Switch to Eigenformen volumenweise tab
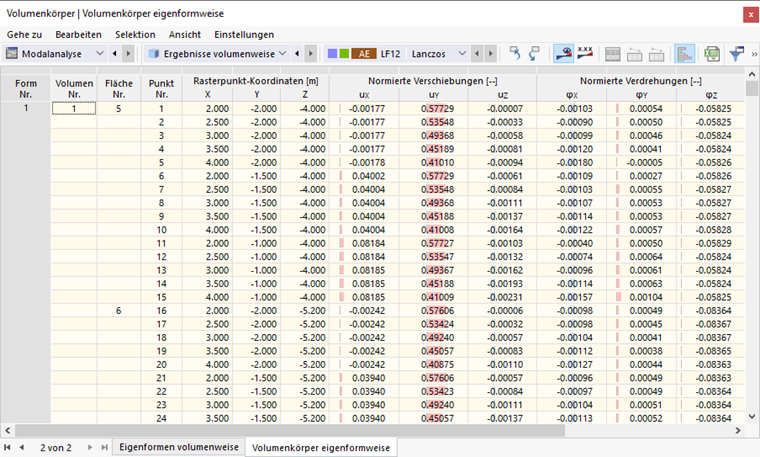Screen dimensions: 760x457 point(179,447)
